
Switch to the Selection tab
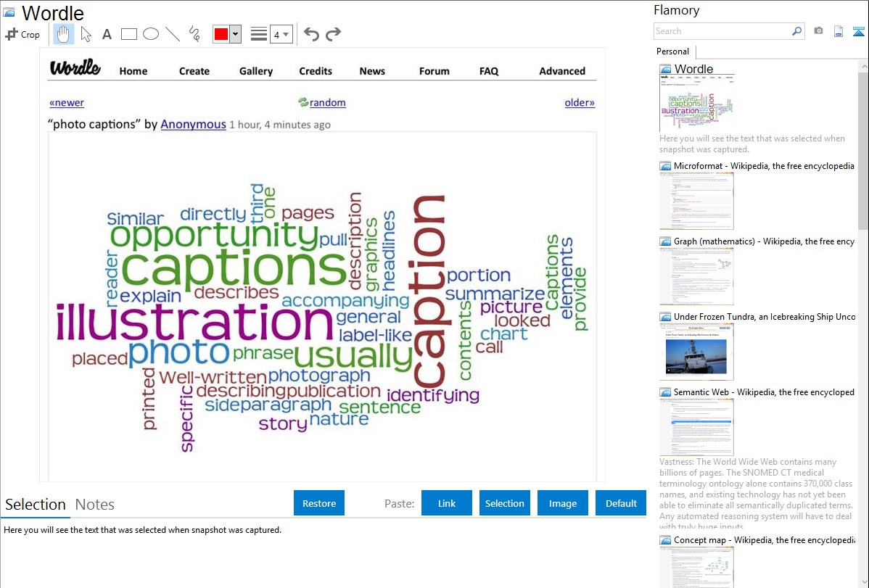click(36, 505)
